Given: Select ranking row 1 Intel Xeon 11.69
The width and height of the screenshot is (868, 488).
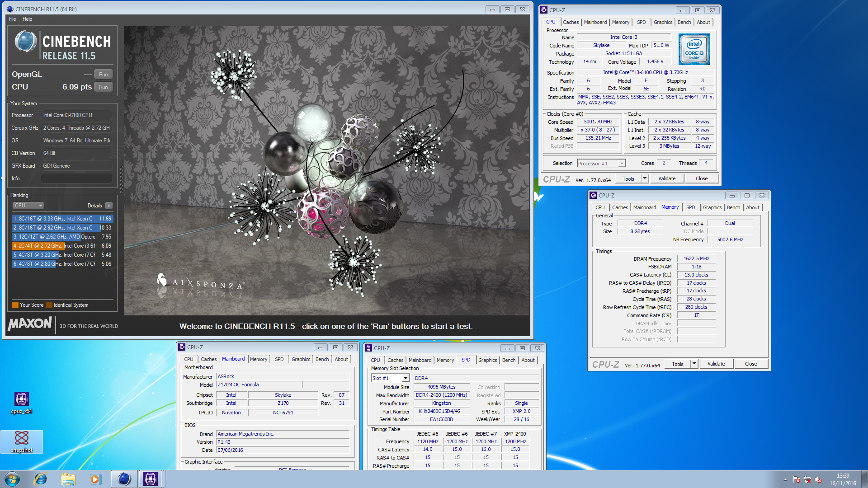Looking at the screenshot, I should [62, 219].
